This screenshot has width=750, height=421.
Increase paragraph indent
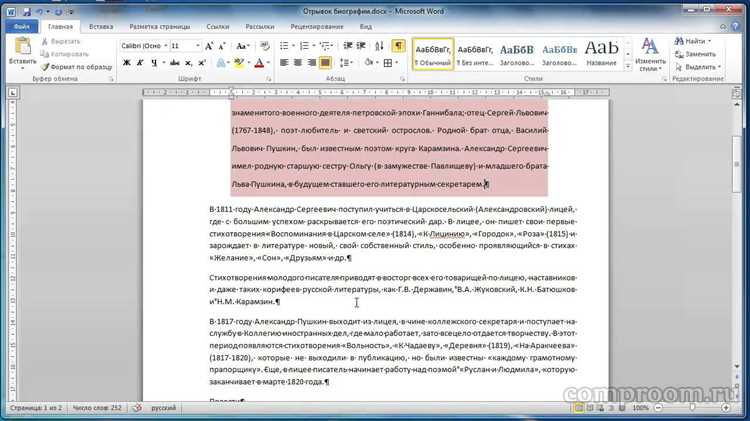tap(361, 46)
